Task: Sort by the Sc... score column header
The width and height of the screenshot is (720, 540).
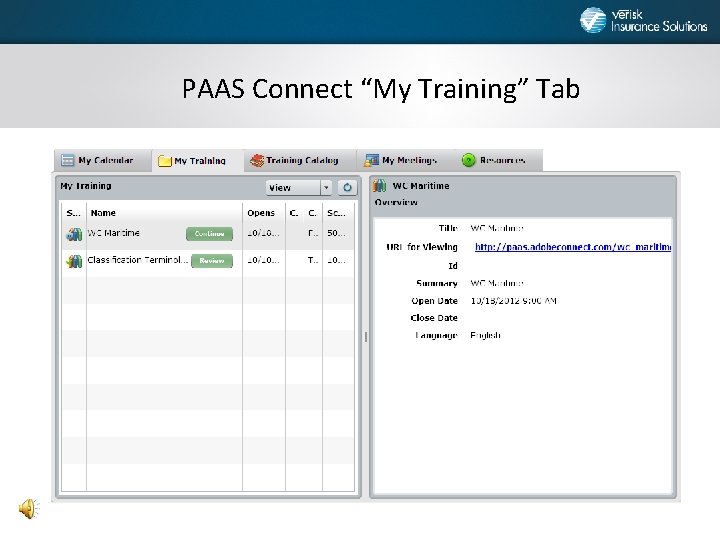Action: pos(337,213)
